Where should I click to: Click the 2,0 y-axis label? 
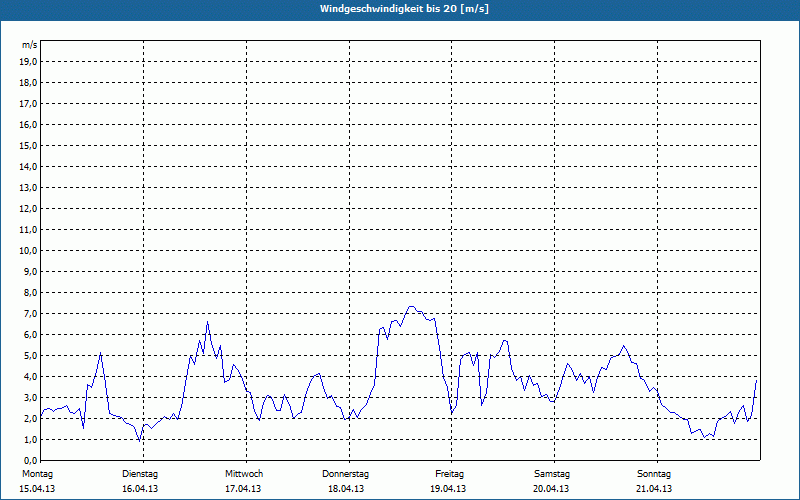(30, 418)
